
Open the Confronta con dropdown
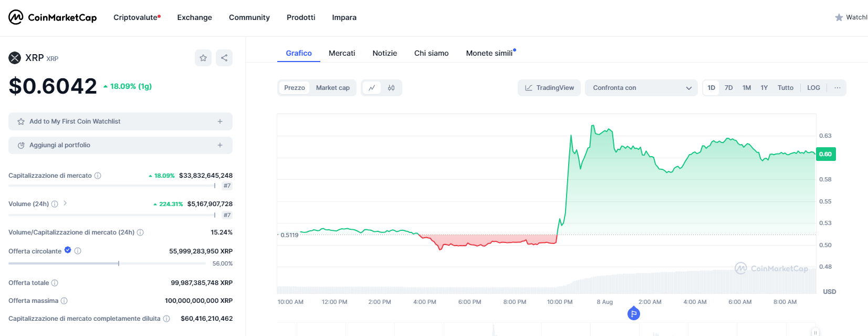(x=641, y=88)
